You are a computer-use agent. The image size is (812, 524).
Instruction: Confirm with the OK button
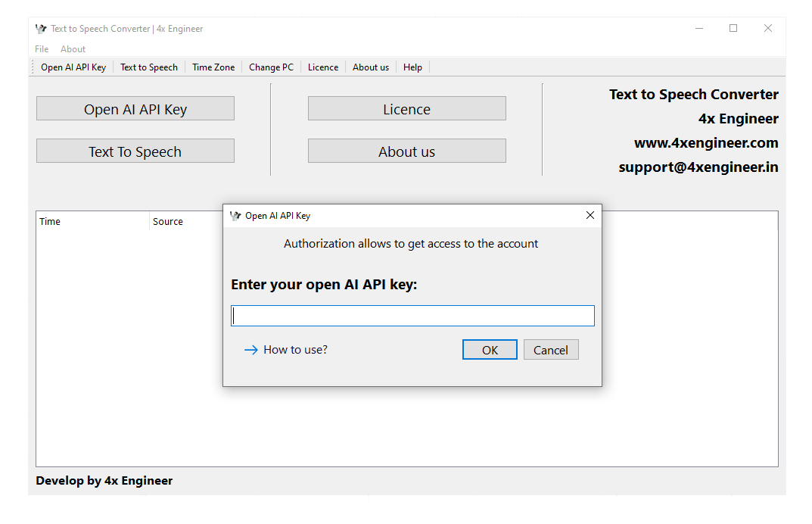pyautogui.click(x=490, y=350)
